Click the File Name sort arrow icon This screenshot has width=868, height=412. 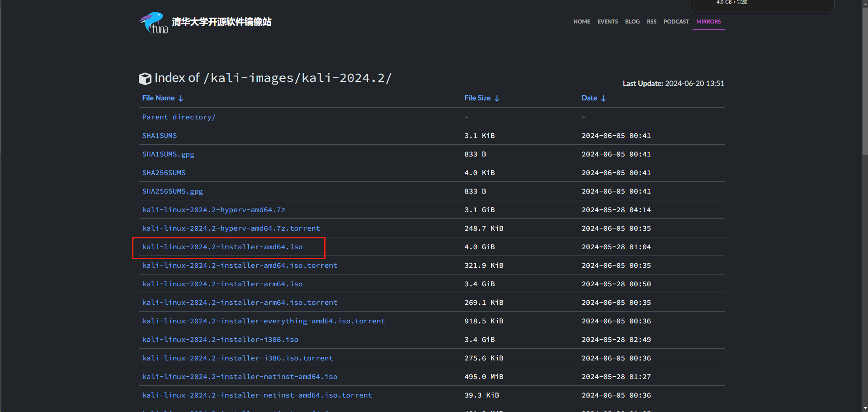coord(181,98)
